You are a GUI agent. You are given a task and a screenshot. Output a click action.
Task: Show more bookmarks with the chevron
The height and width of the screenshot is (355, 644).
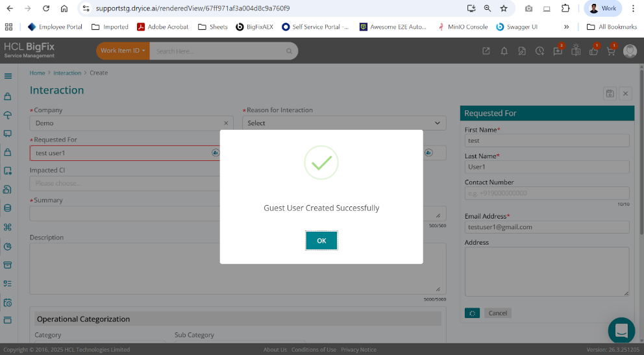tap(566, 27)
